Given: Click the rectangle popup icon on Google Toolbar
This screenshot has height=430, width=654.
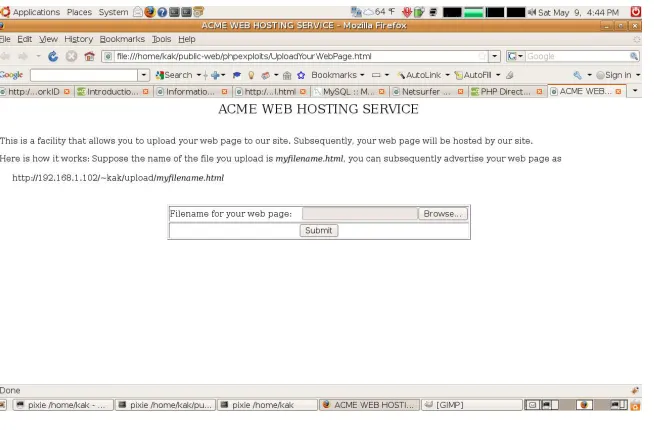Looking at the screenshot, I should (x=376, y=75).
